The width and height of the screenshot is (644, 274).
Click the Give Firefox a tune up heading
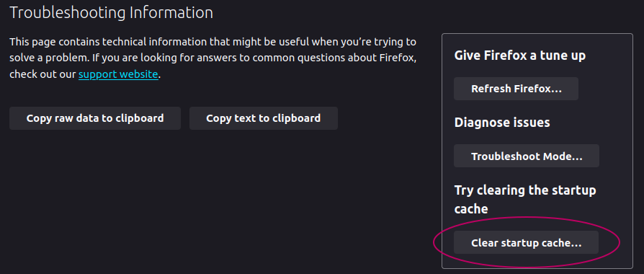pyautogui.click(x=520, y=56)
